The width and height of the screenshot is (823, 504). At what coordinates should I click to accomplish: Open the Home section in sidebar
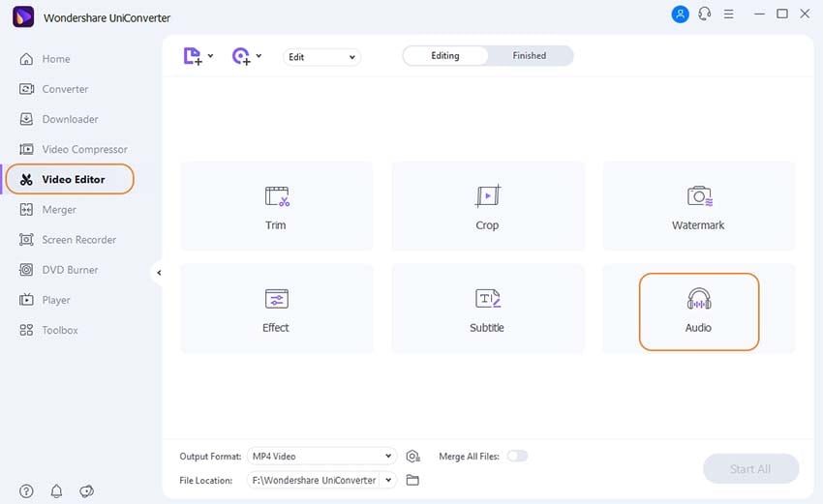pyautogui.click(x=45, y=59)
